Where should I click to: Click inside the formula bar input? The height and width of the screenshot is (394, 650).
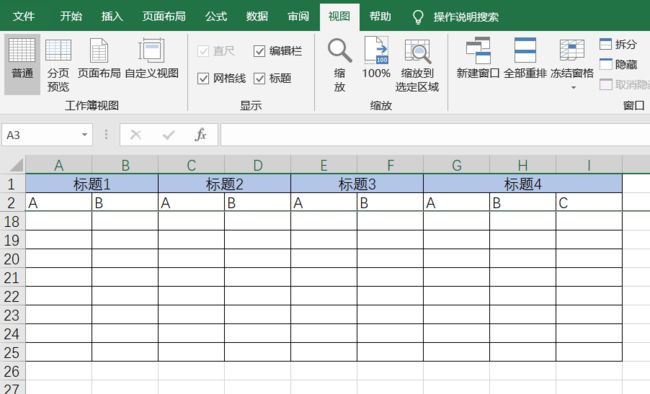[435, 135]
